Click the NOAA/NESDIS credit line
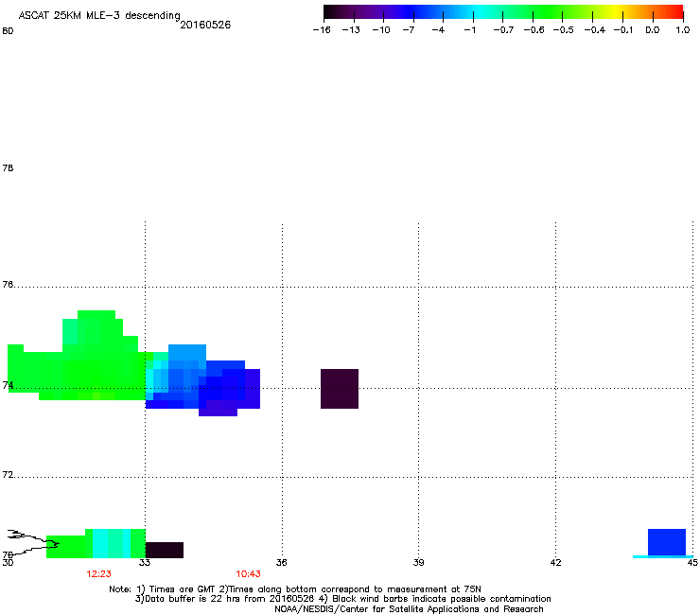 click(x=409, y=609)
